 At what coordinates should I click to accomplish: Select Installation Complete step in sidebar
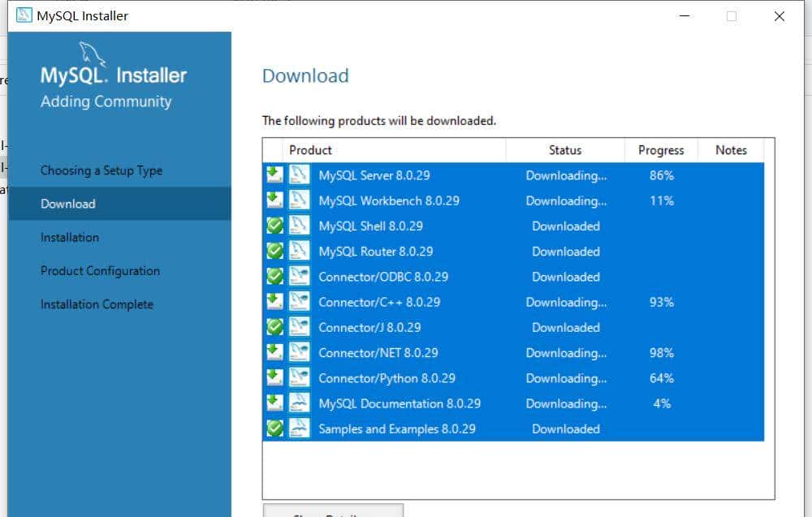pyautogui.click(x=97, y=304)
